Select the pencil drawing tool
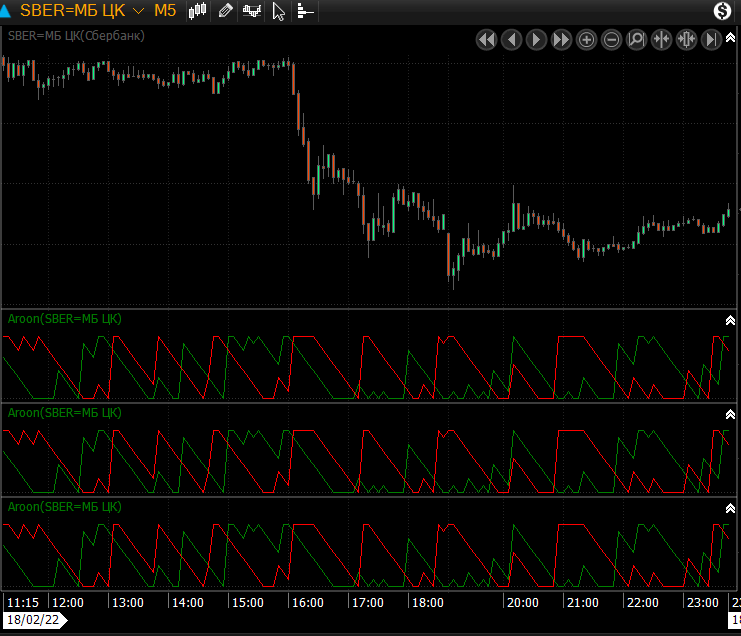Screen dimensions: 741x636 tap(225, 11)
